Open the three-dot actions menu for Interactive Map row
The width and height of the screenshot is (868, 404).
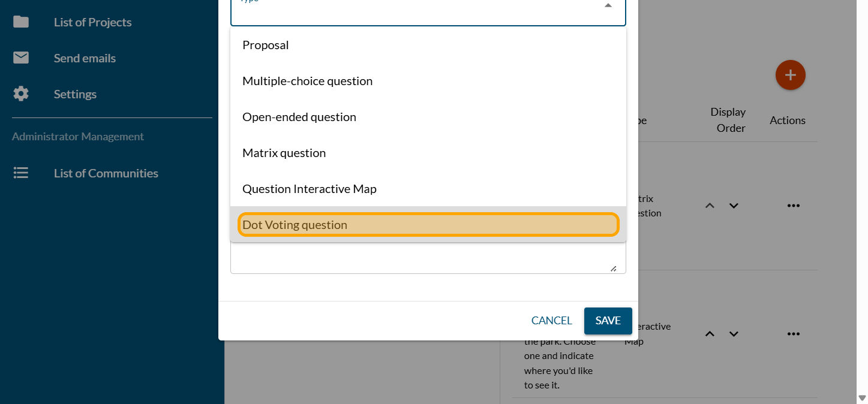point(793,334)
